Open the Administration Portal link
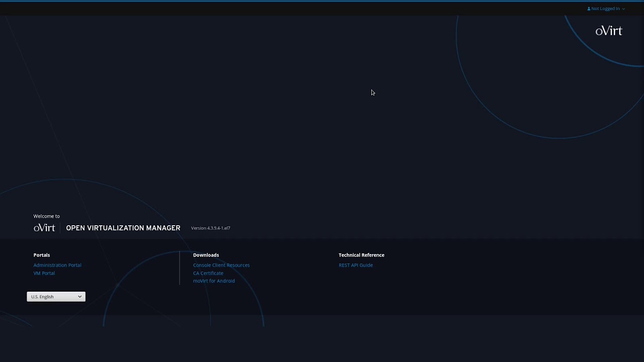This screenshot has height=362, width=644. tap(57, 265)
